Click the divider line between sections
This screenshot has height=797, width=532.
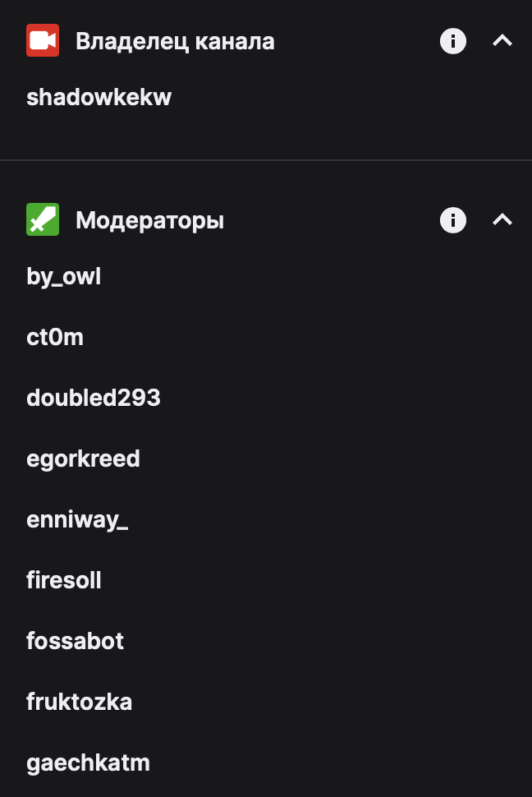pyautogui.click(x=266, y=160)
